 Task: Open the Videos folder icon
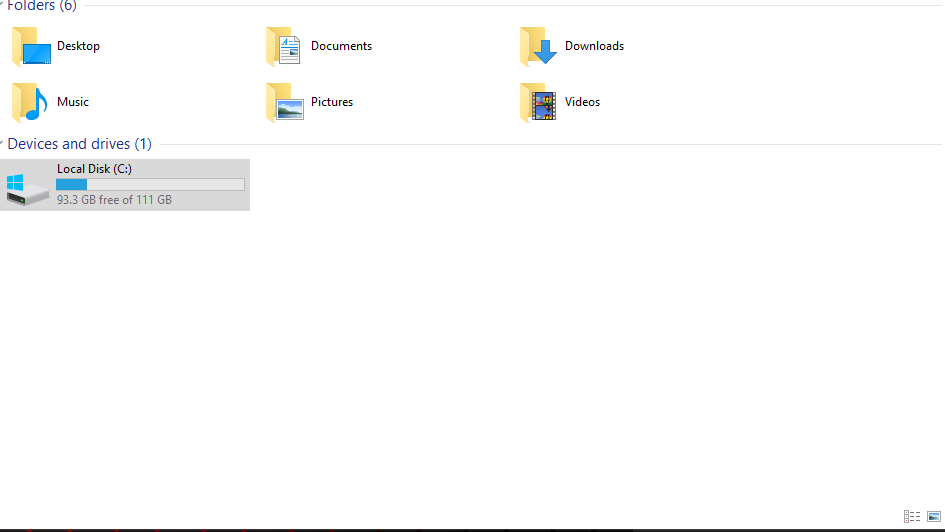click(538, 102)
